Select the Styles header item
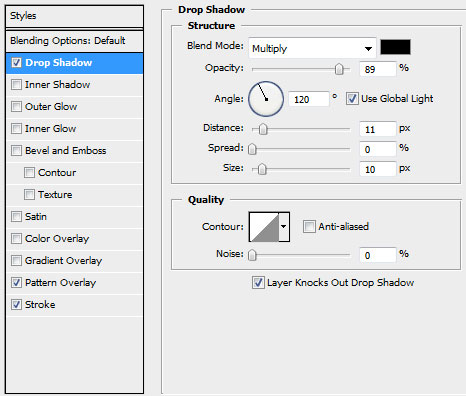This screenshot has width=466, height=396. 74,16
